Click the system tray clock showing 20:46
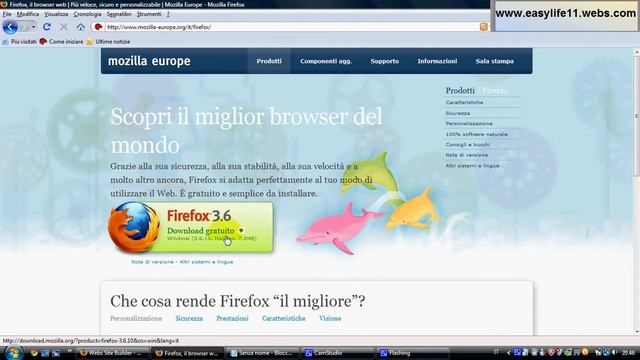This screenshot has height=360, width=640. coord(629,353)
